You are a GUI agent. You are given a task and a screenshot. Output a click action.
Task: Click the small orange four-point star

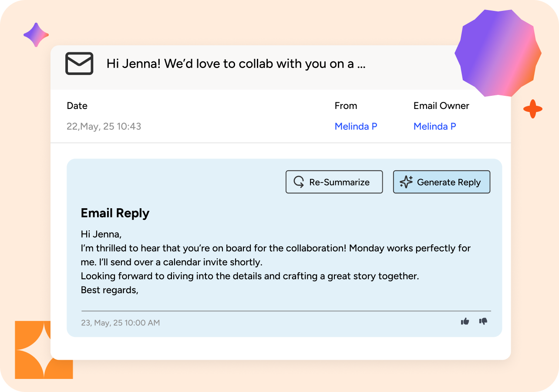(x=532, y=109)
